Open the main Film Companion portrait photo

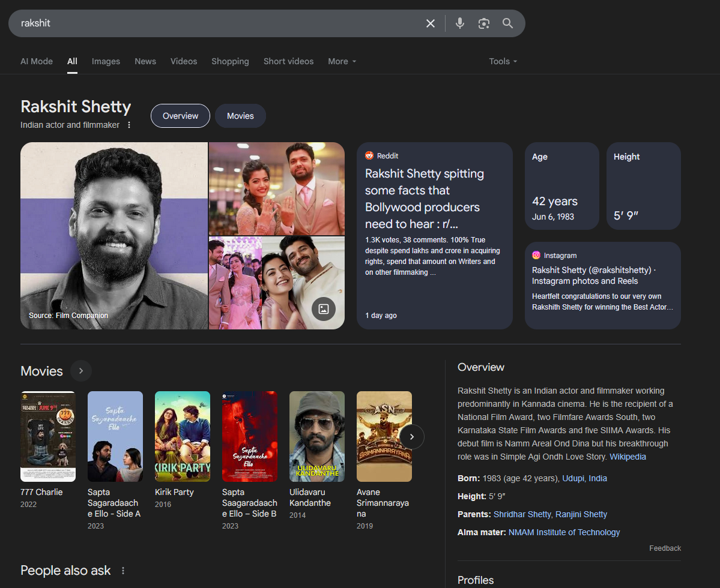(114, 236)
